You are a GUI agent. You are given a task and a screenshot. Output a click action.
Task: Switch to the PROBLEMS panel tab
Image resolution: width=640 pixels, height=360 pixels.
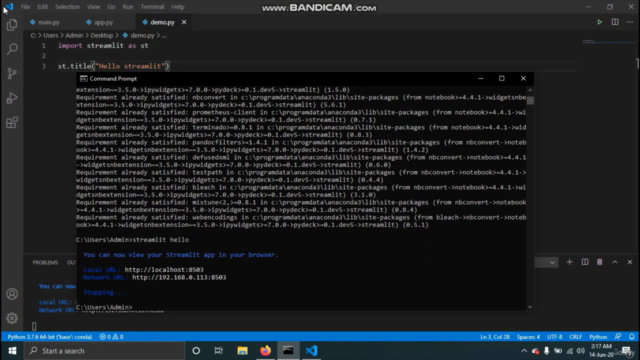tap(45, 262)
